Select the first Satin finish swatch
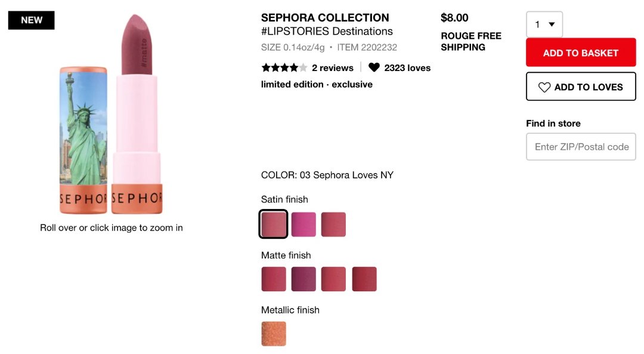The height and width of the screenshot is (354, 644). pos(274,224)
